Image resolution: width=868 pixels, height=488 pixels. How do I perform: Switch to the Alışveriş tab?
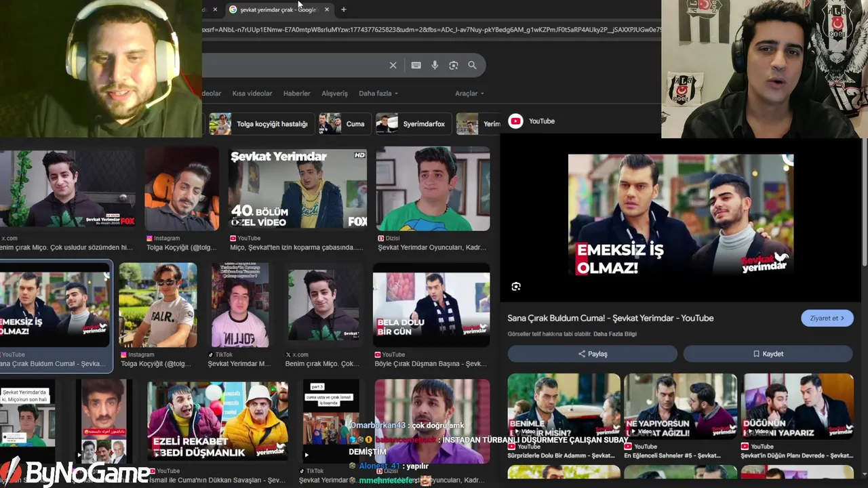[334, 94]
